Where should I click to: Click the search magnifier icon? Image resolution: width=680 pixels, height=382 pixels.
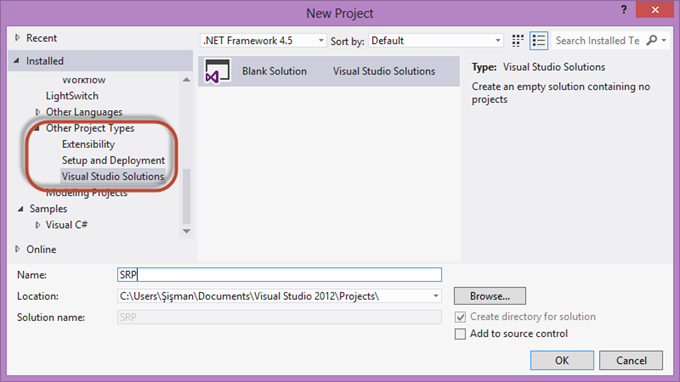(651, 40)
